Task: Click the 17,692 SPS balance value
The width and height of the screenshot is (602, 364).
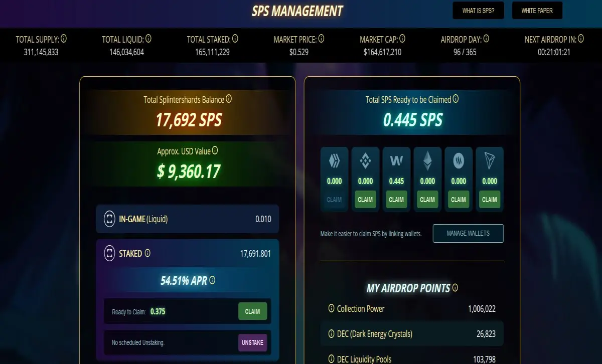Action: 188,120
